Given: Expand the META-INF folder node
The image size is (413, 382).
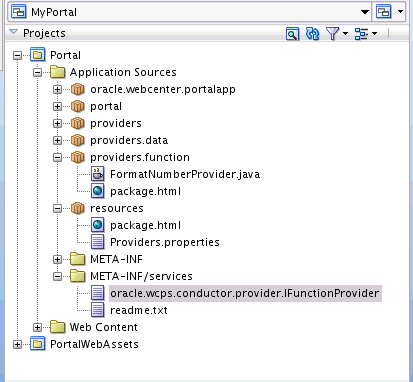Looking at the screenshot, I should point(57,259).
